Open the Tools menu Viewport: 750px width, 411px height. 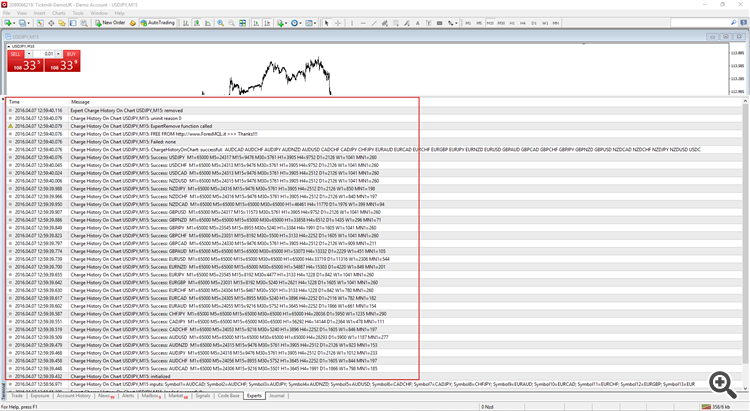(x=78, y=13)
